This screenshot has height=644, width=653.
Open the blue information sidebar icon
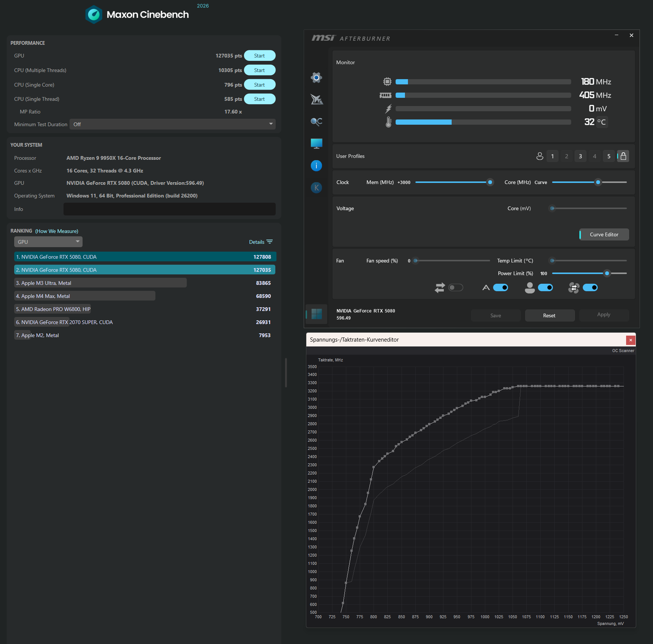[x=316, y=165]
